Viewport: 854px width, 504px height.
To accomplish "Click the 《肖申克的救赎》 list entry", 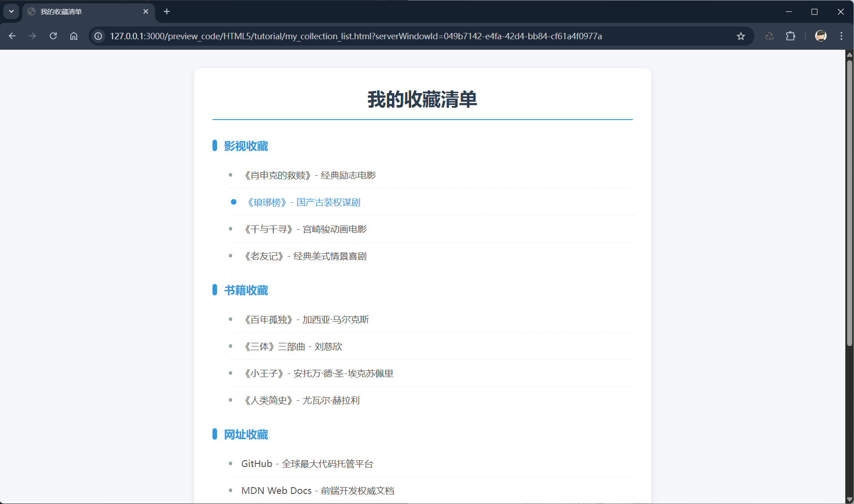I will pos(309,175).
